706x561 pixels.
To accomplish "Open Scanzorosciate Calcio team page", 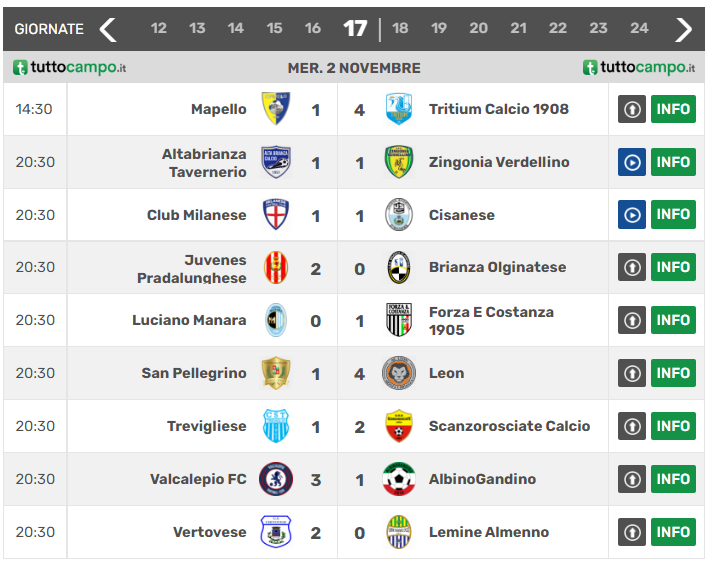I will (509, 426).
